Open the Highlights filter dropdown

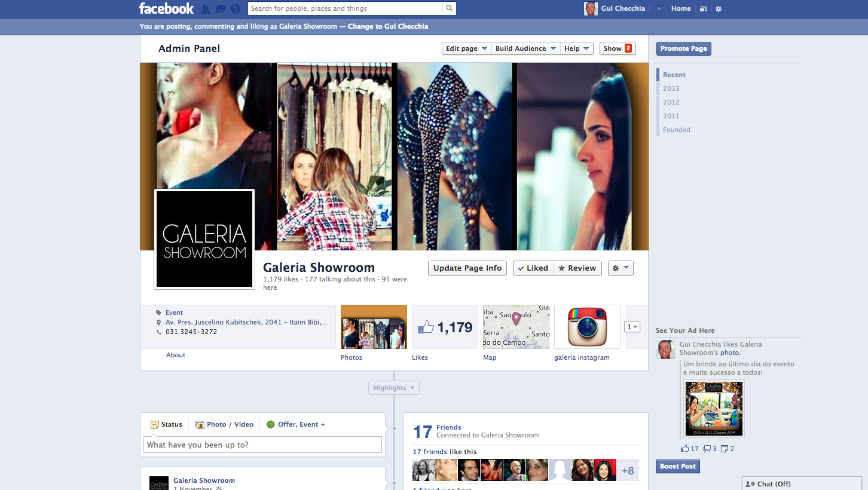(394, 388)
